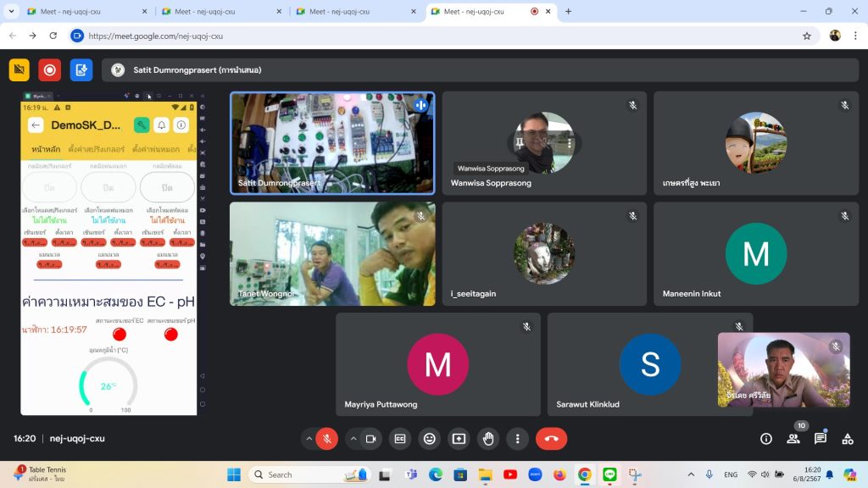The width and height of the screenshot is (868, 488).
Task: Click the Present now screen share button
Action: [x=459, y=439]
